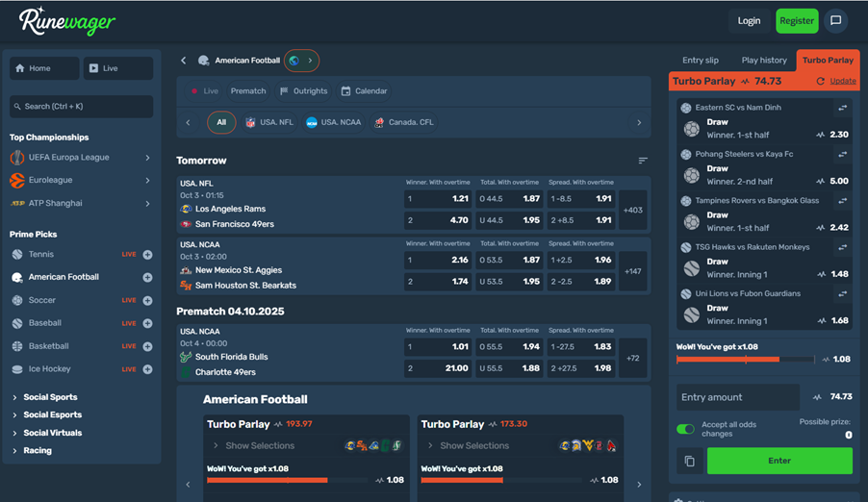Click the San Francisco 49ers team logo
This screenshot has width=868, height=502.
[x=186, y=224]
